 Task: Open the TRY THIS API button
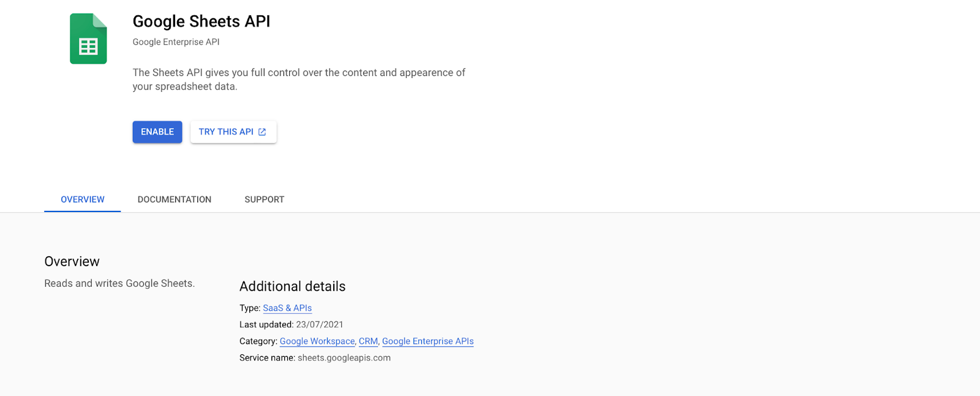pos(233,132)
